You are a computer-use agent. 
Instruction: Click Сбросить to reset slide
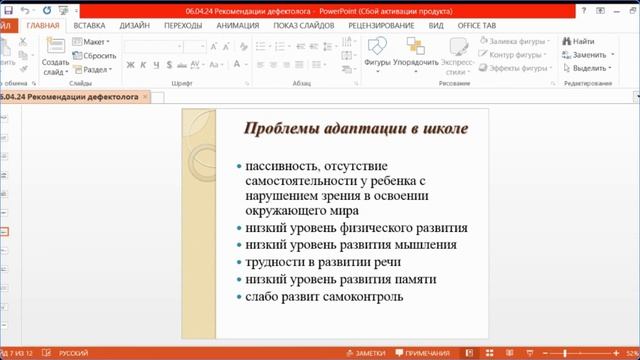[95, 56]
